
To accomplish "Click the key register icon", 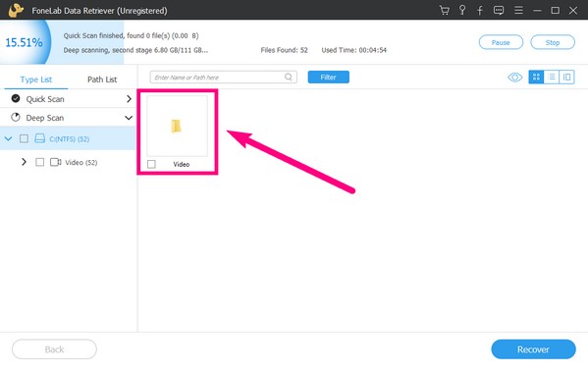I will pos(462,10).
